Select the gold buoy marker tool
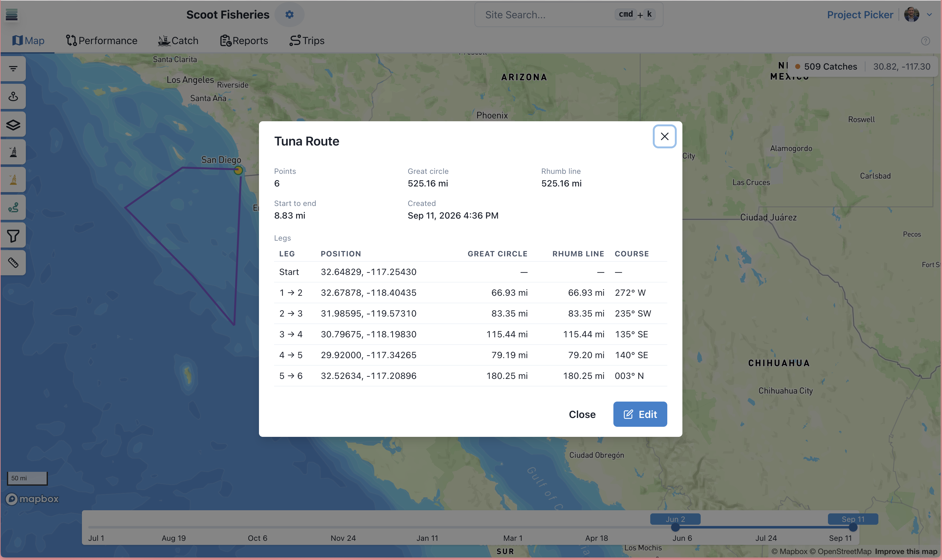 click(x=13, y=180)
